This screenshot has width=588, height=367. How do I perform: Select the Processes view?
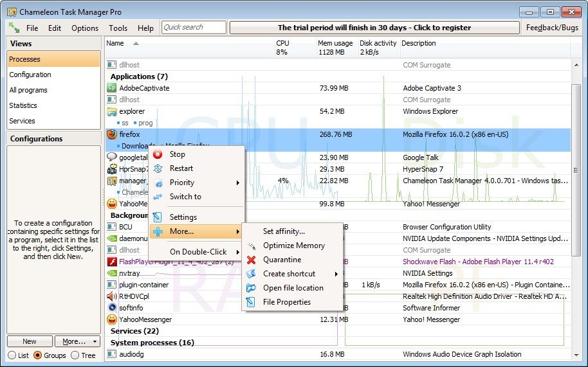(x=53, y=59)
